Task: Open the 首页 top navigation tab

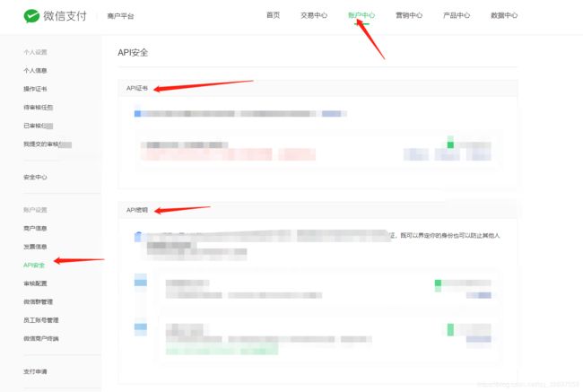Action: (x=273, y=15)
